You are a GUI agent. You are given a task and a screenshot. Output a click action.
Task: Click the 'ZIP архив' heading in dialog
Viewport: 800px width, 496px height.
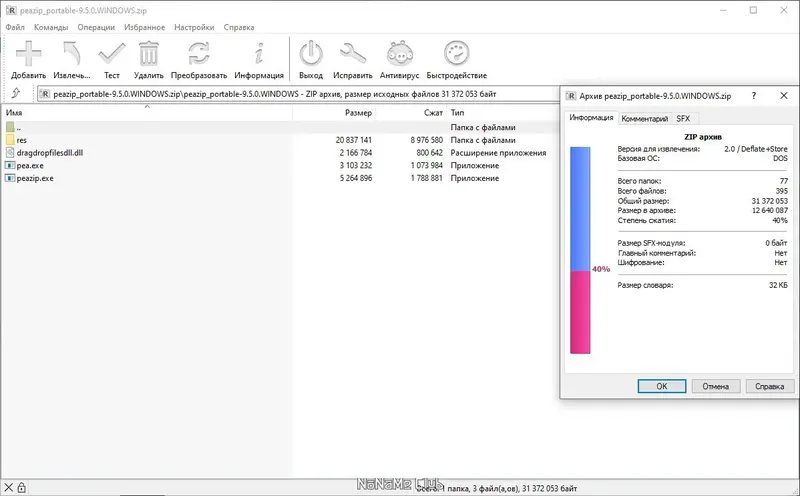point(703,137)
